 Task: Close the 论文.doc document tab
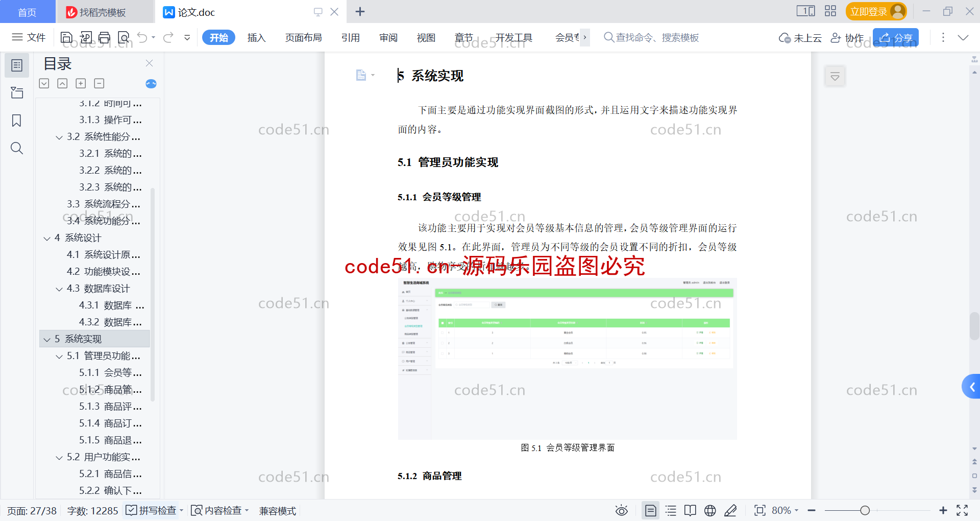pos(334,12)
